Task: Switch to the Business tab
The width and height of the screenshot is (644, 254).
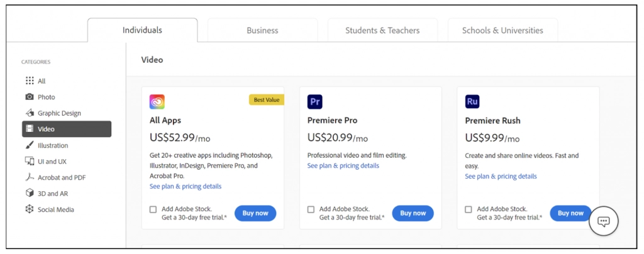Action: (x=262, y=30)
